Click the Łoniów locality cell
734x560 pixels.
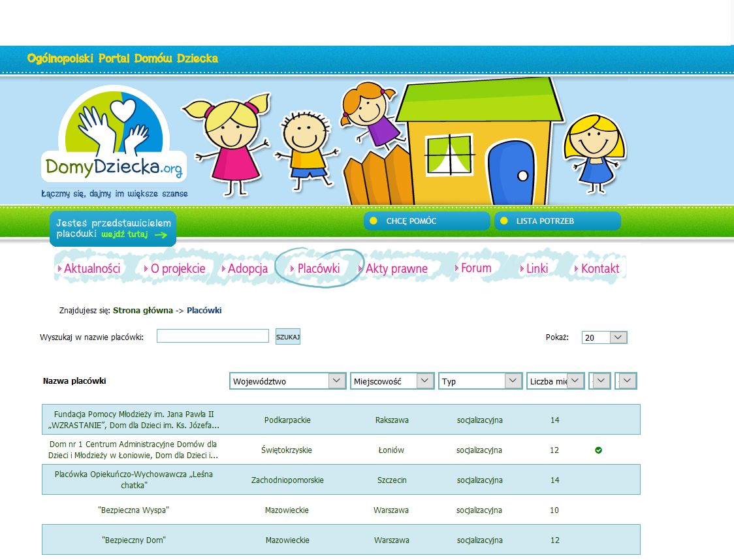pos(391,450)
